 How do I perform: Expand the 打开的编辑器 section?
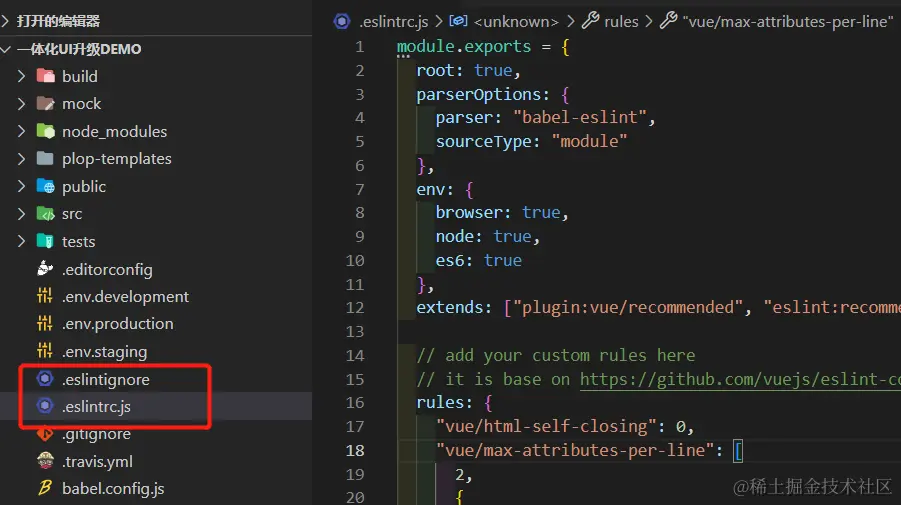pyautogui.click(x=5, y=21)
